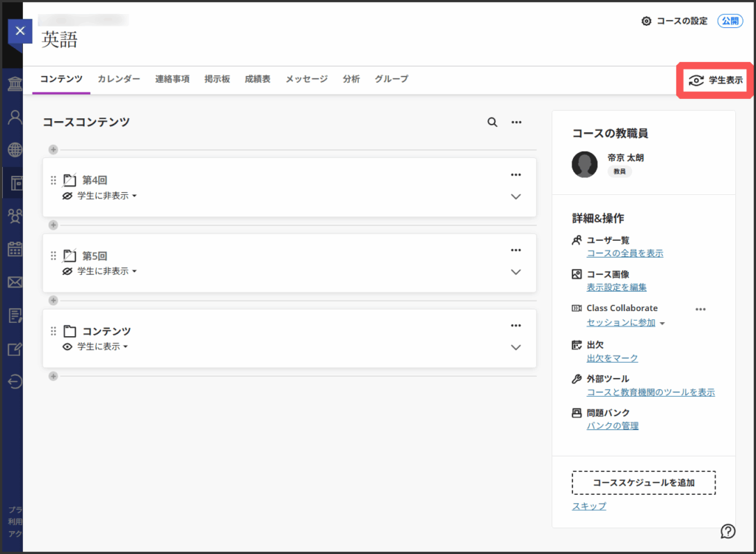Close the course panel with X
This screenshot has height=554, width=756.
[x=20, y=31]
